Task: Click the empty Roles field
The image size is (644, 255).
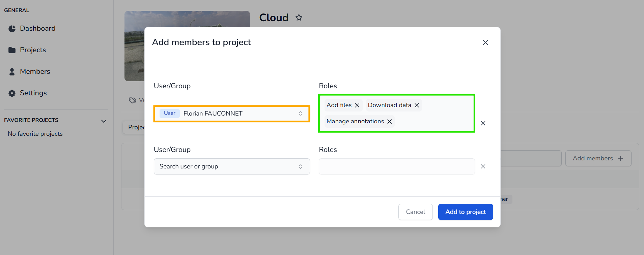Action: pyautogui.click(x=396, y=166)
